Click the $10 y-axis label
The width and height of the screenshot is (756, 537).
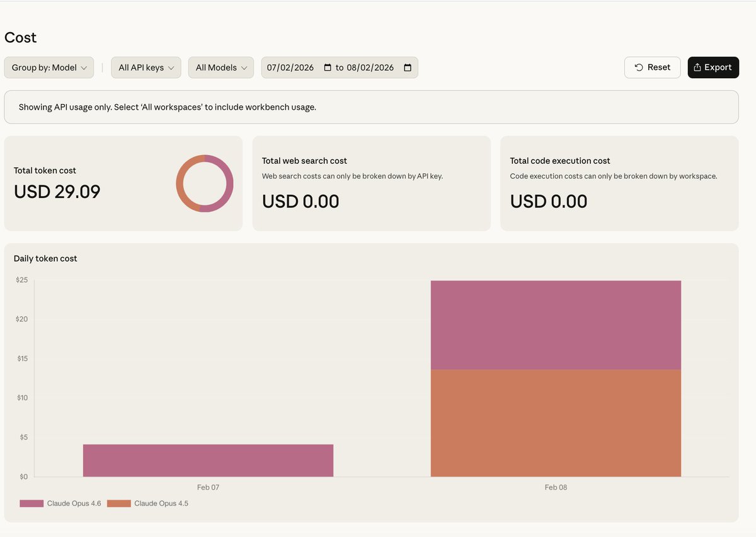(22, 398)
